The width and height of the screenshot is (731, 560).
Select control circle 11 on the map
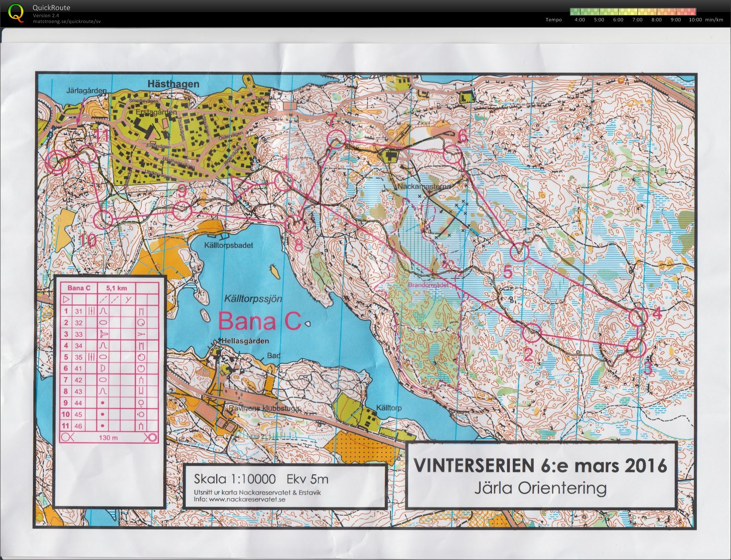coord(87,154)
